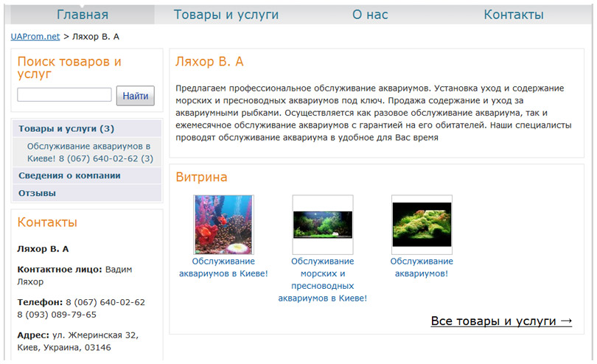
Task: Click the wide planted aquarium thumbnail
Action: click(x=323, y=225)
